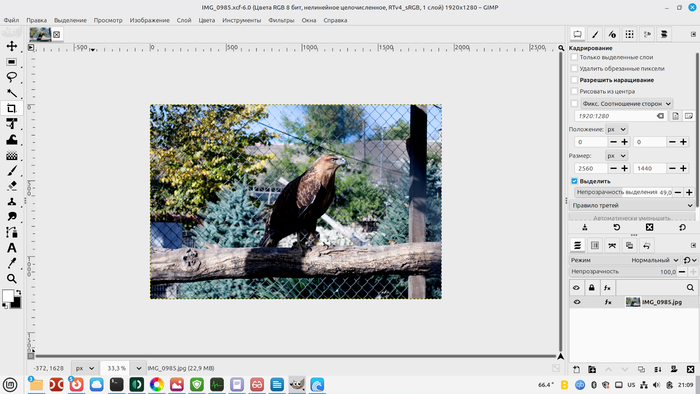Open the 'Правило третей' guides dropdown
The height and width of the screenshot is (394, 700).
tap(632, 205)
